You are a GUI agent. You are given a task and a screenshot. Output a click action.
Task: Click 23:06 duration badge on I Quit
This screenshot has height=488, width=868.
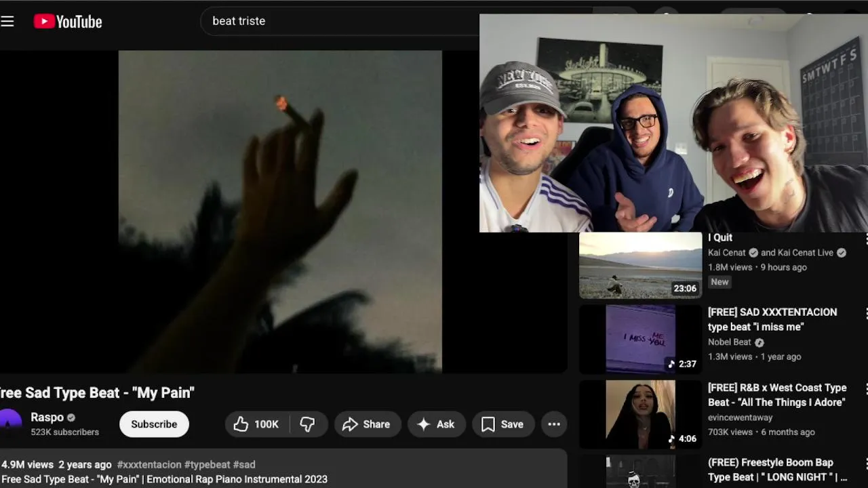(x=685, y=288)
